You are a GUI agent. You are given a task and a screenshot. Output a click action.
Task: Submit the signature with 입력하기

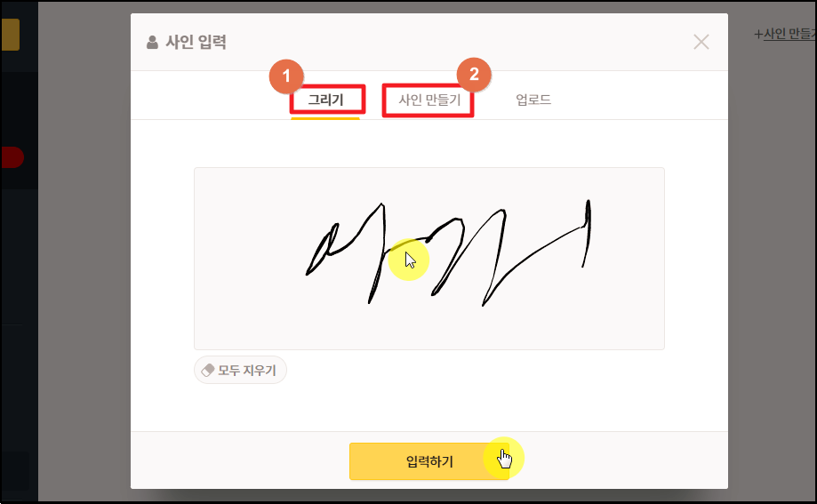(x=429, y=461)
